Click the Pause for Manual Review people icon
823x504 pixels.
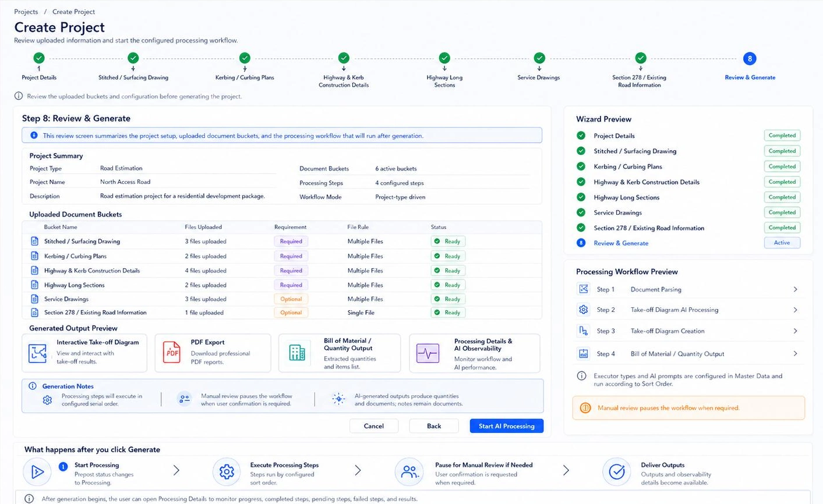pos(410,472)
